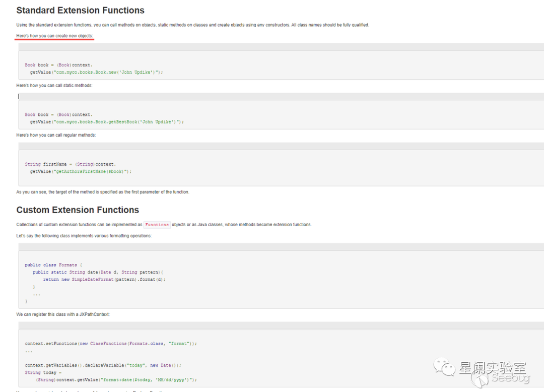Click the format:date getValue code line
The width and height of the screenshot is (544, 392).
tap(116, 380)
